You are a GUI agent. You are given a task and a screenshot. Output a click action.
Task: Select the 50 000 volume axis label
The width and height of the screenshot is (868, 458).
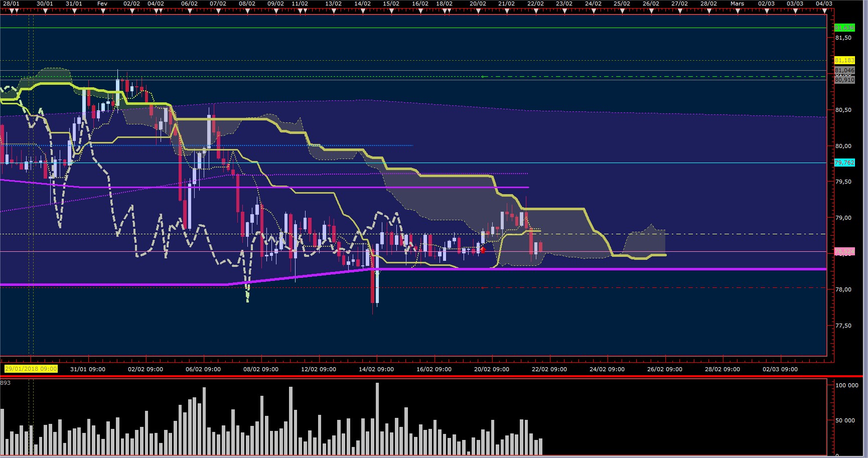click(845, 420)
